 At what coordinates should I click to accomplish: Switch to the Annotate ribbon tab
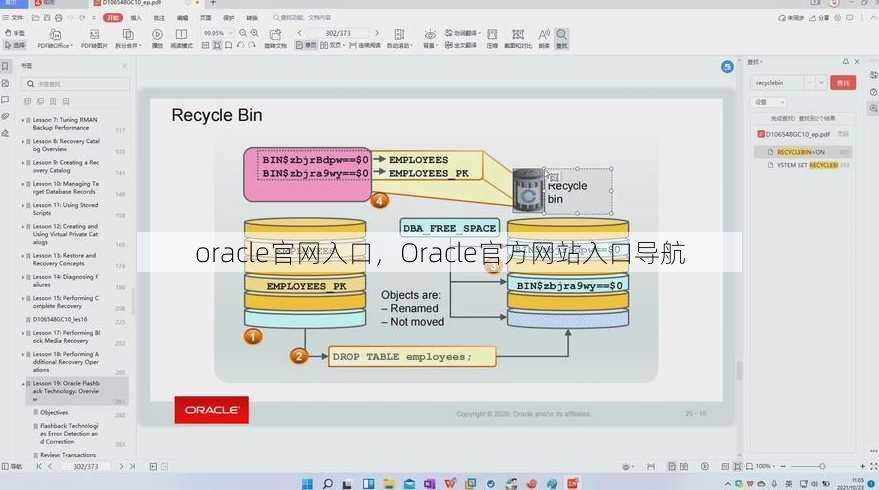click(159, 18)
